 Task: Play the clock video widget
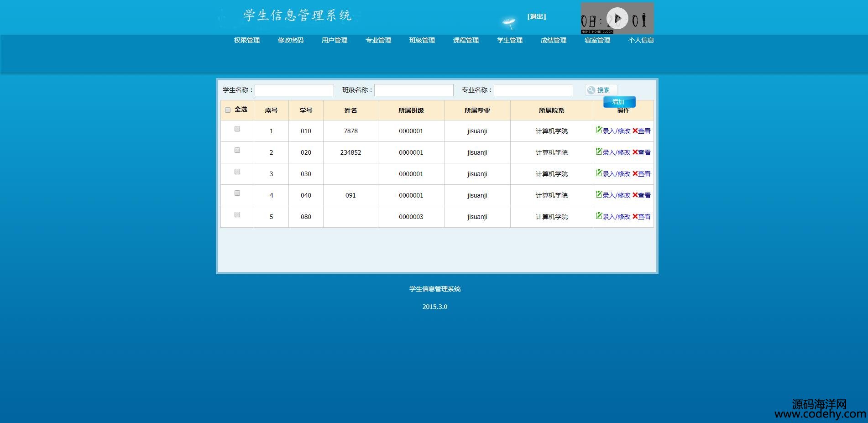(617, 19)
